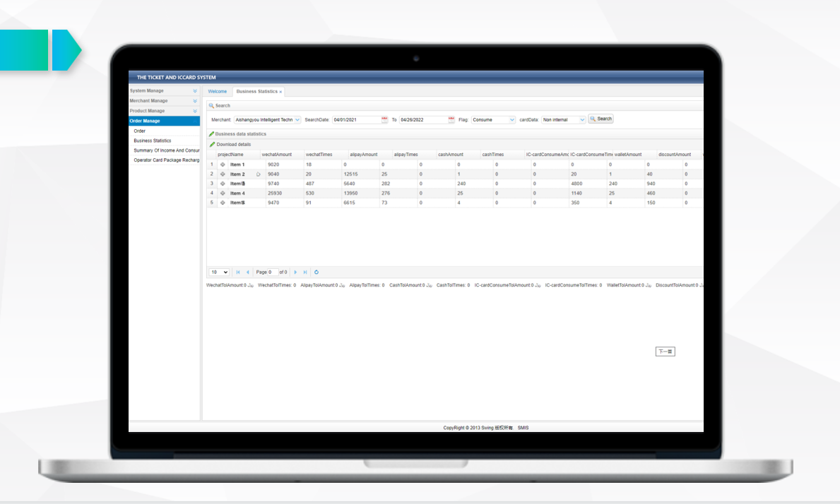The width and height of the screenshot is (840, 504).
Task: Click the SearchDate start date field
Action: (x=356, y=120)
